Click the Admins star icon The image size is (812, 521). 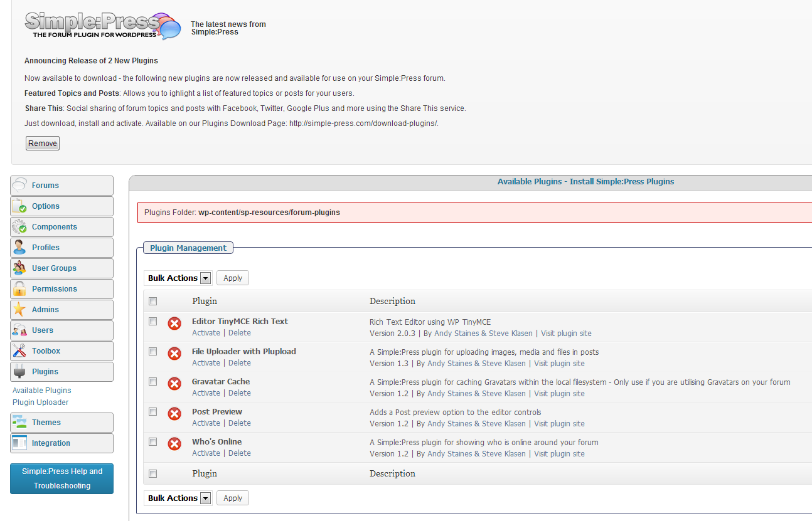(x=19, y=309)
